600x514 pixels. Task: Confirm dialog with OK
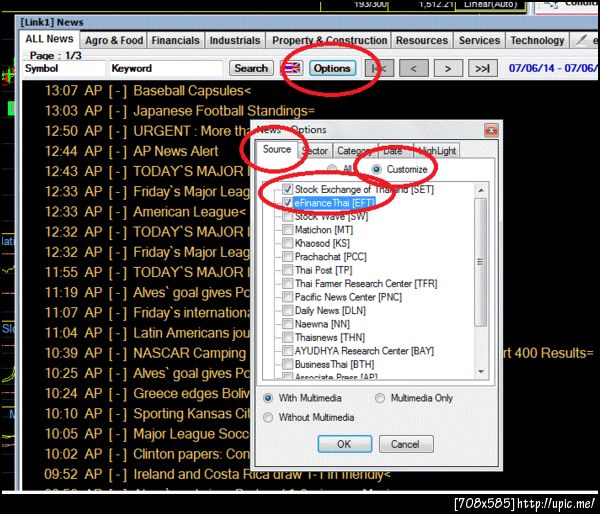click(344, 444)
